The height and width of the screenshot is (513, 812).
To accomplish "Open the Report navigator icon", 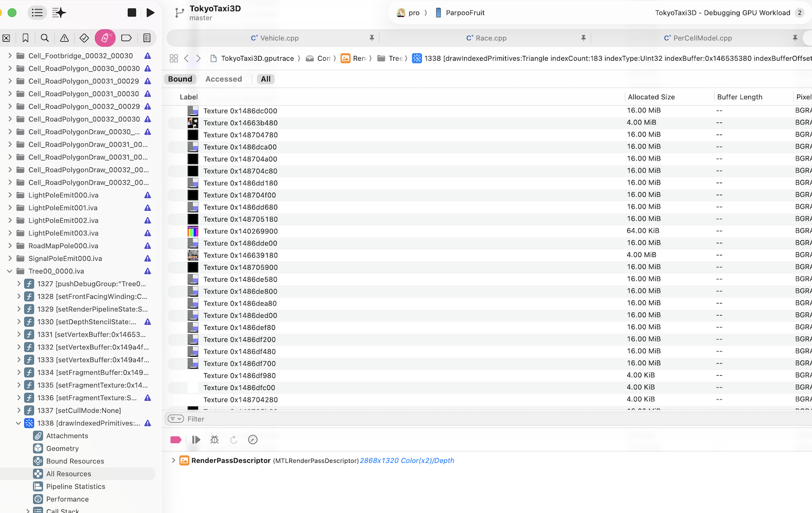I will click(147, 38).
